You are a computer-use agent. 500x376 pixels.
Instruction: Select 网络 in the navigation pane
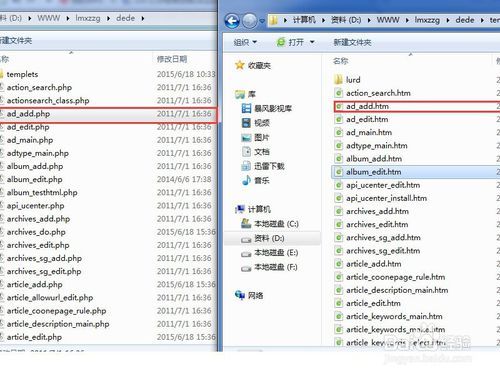249,295
